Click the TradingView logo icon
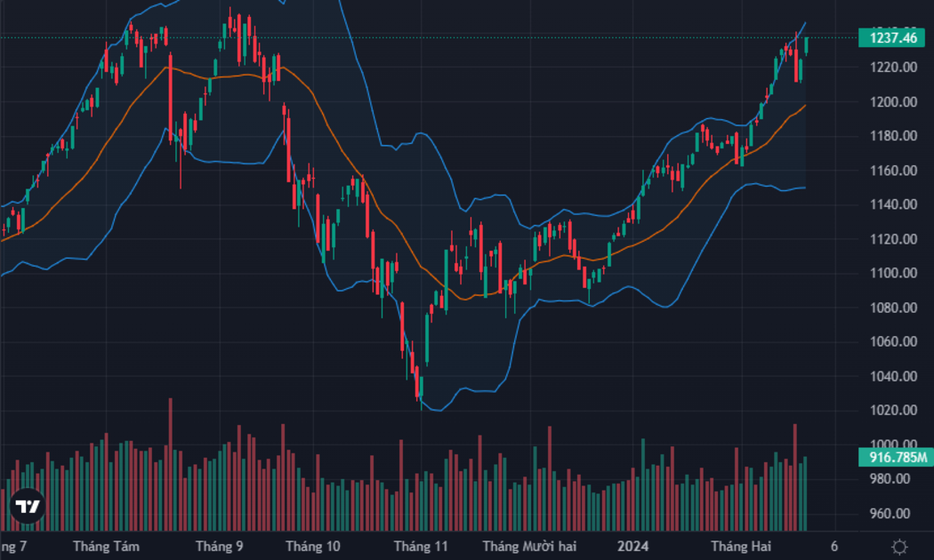This screenshot has width=934, height=560. (x=27, y=507)
